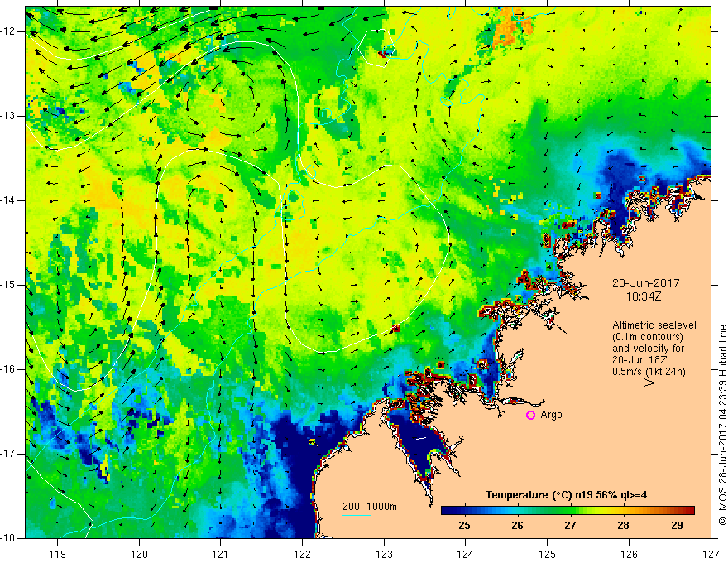
Task: Click the longitude axis label 119
Action: pyautogui.click(x=57, y=554)
